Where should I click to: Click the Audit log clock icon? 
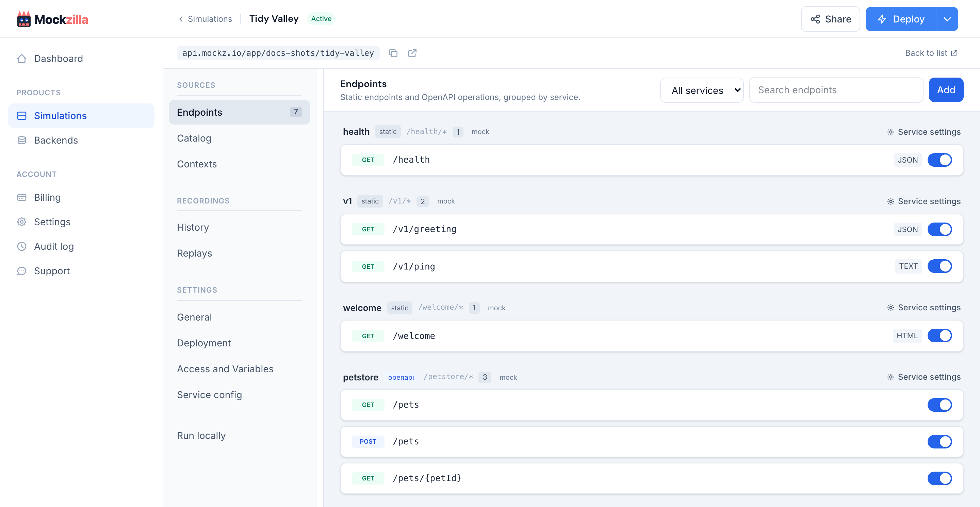click(22, 246)
